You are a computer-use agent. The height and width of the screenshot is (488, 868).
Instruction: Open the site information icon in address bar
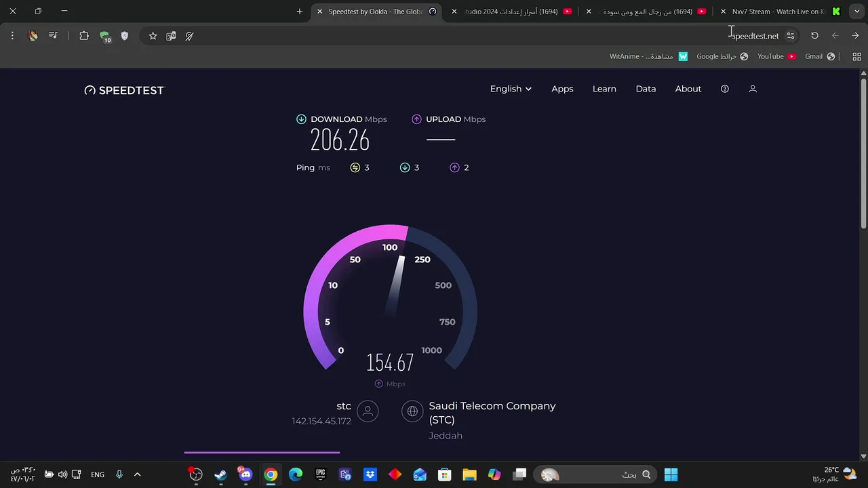coord(791,36)
